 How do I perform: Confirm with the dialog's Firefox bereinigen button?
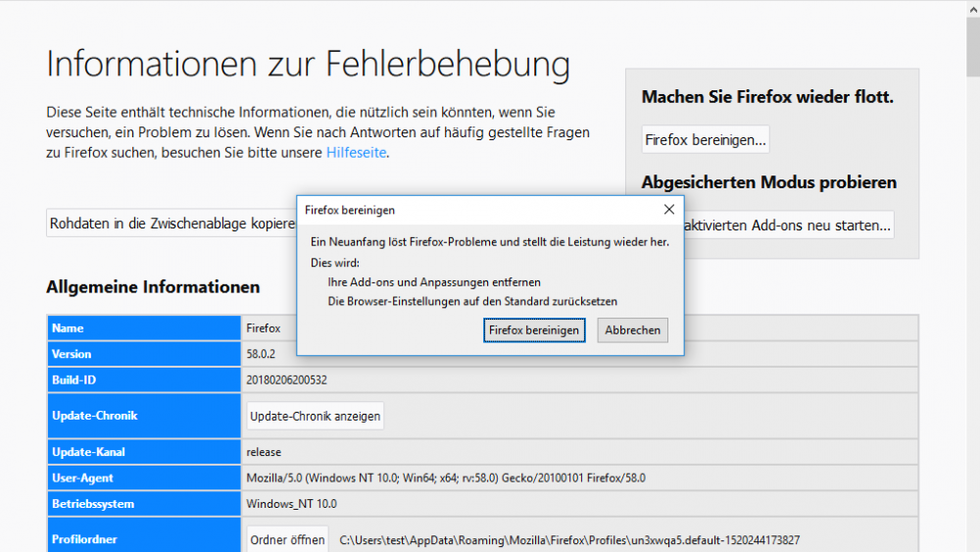[534, 330]
